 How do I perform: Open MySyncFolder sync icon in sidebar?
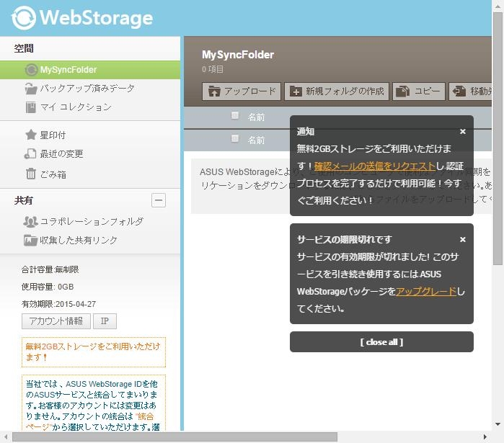click(x=31, y=70)
